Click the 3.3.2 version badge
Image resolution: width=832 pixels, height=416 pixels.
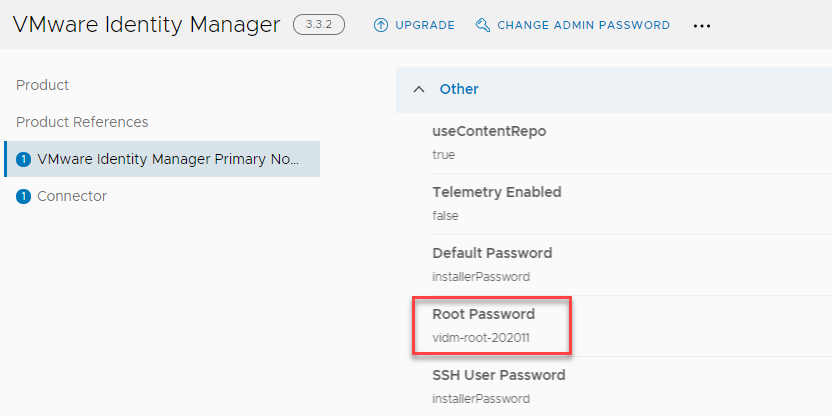point(319,24)
